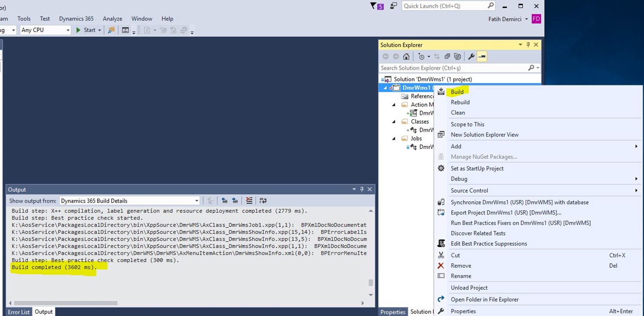Click the FD user avatar badge

(536, 19)
